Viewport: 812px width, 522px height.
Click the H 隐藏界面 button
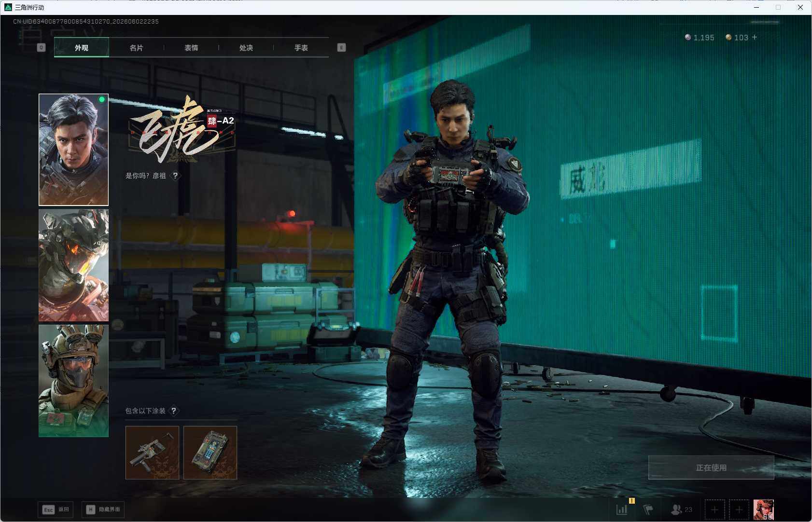pos(103,509)
